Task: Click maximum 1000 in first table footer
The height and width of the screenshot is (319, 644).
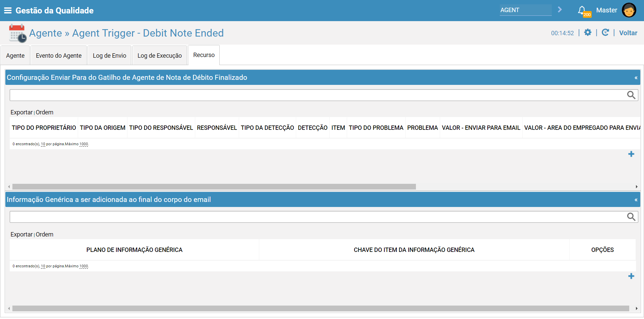Action: coord(84,144)
